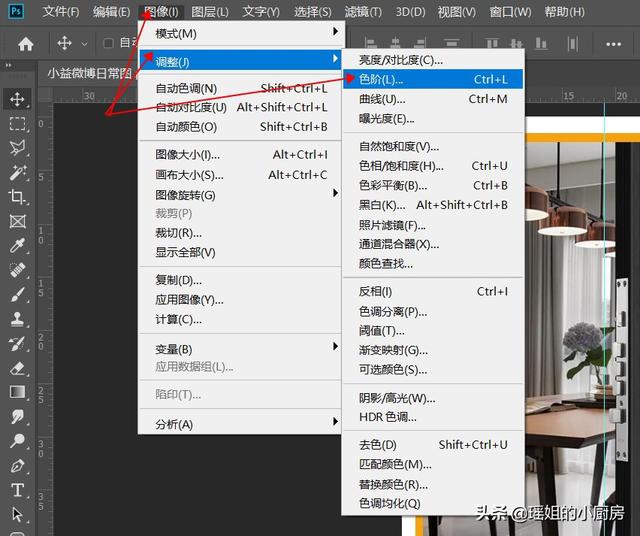Expand the 图像旋转(G) submenu
This screenshot has height=536, width=640.
coord(241,195)
